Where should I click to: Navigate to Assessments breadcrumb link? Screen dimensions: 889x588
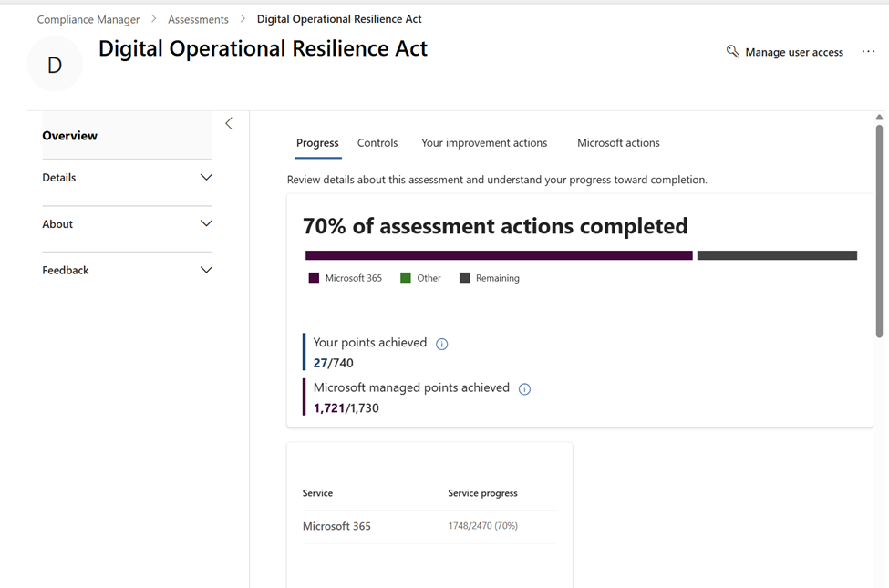coord(198,19)
